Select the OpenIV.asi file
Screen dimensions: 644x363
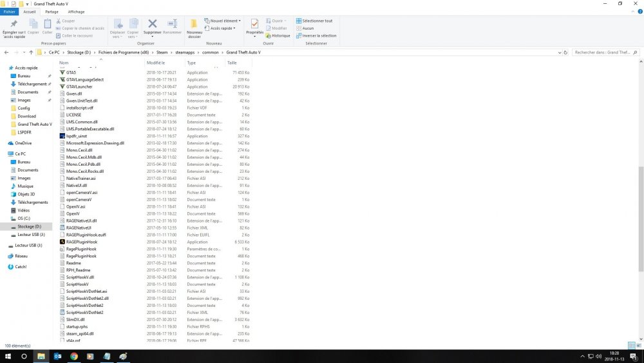click(75, 207)
